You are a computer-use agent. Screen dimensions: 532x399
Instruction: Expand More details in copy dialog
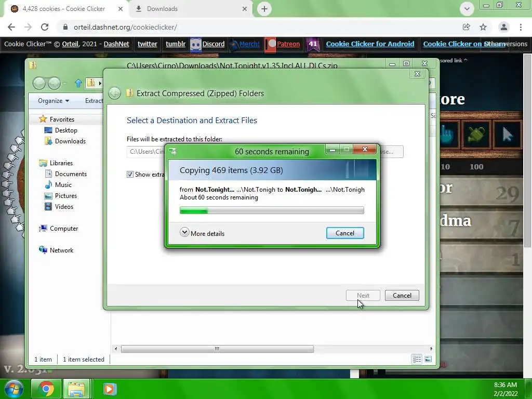pos(202,233)
